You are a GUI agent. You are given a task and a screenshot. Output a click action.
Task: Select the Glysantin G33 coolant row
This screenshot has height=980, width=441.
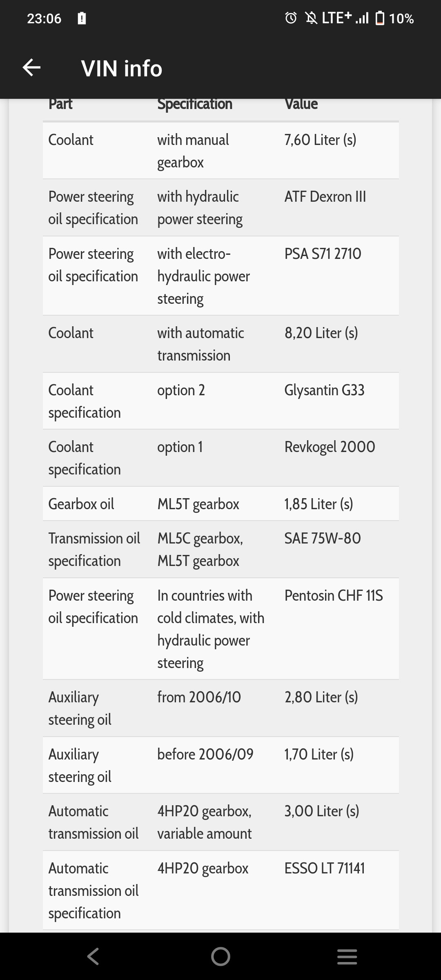[x=220, y=401]
